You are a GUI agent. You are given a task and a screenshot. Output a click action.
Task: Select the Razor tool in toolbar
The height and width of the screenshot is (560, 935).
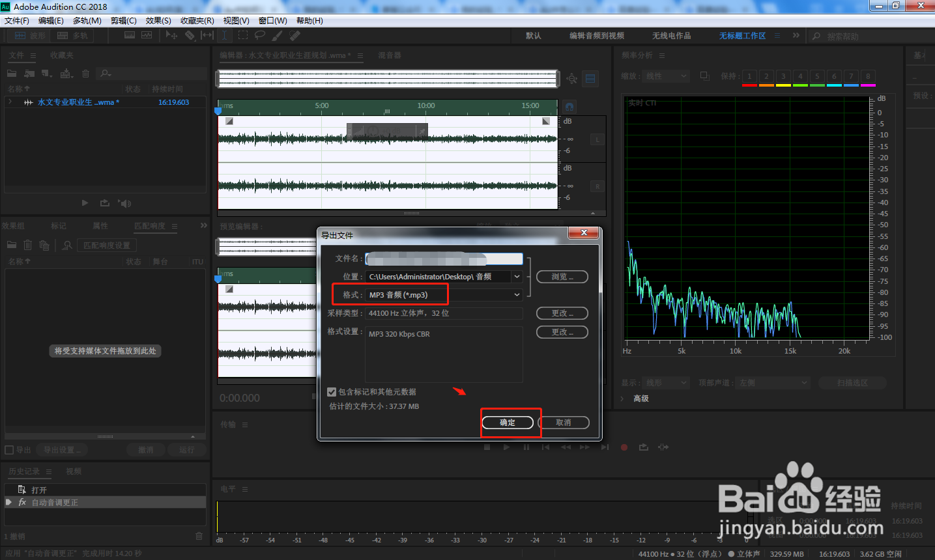[x=190, y=35]
